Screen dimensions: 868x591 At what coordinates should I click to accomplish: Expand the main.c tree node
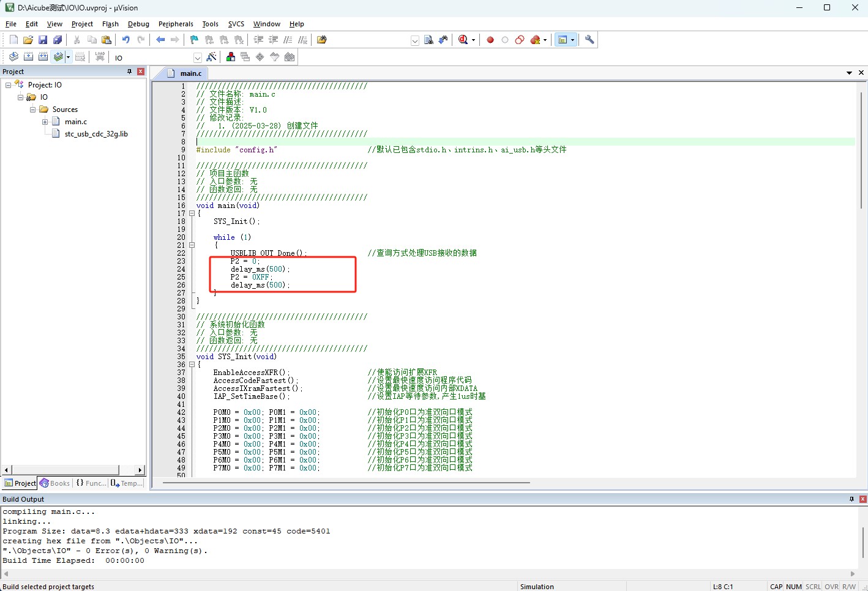(45, 122)
